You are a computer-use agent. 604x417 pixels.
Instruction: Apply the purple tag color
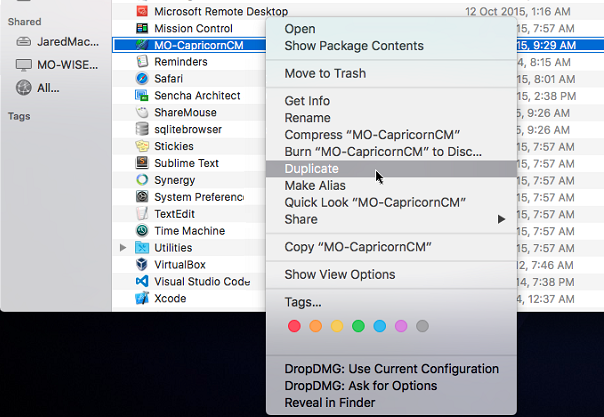click(401, 326)
